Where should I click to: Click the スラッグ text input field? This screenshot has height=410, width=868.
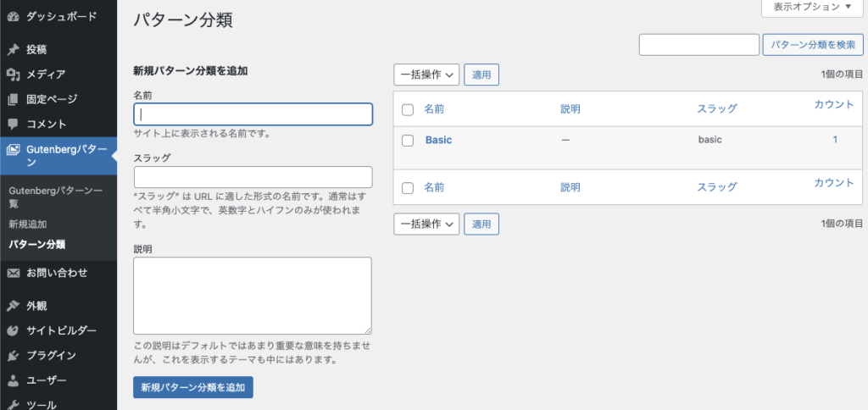pyautogui.click(x=253, y=177)
